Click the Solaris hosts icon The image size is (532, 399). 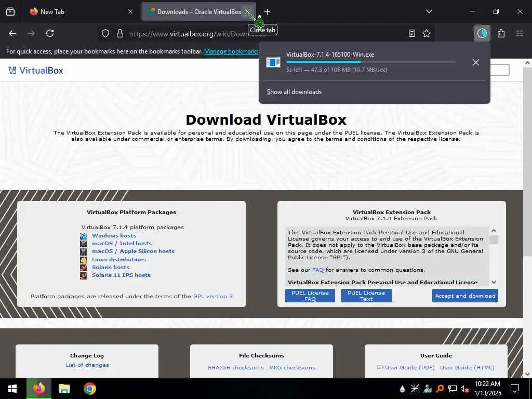84,268
